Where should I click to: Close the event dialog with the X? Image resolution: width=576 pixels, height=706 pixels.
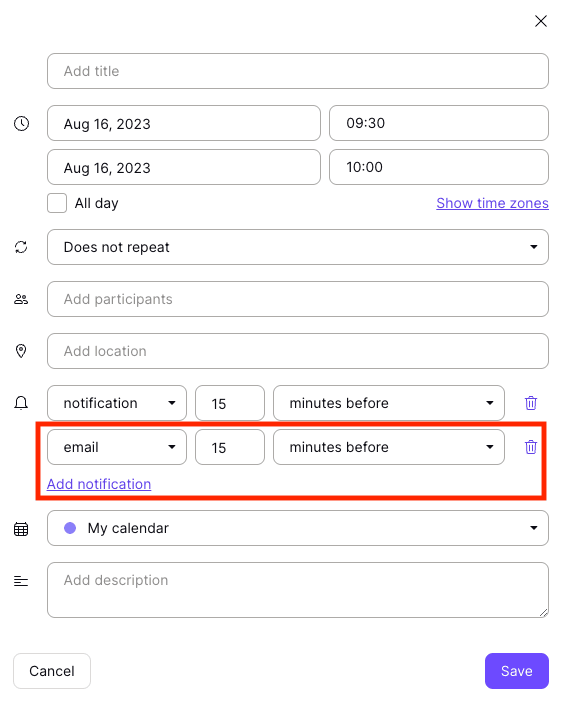coord(540,21)
